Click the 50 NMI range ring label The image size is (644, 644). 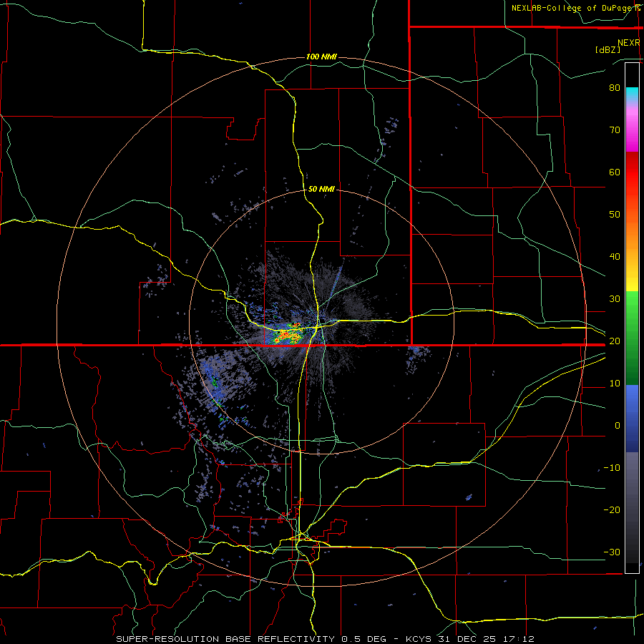[x=321, y=190]
